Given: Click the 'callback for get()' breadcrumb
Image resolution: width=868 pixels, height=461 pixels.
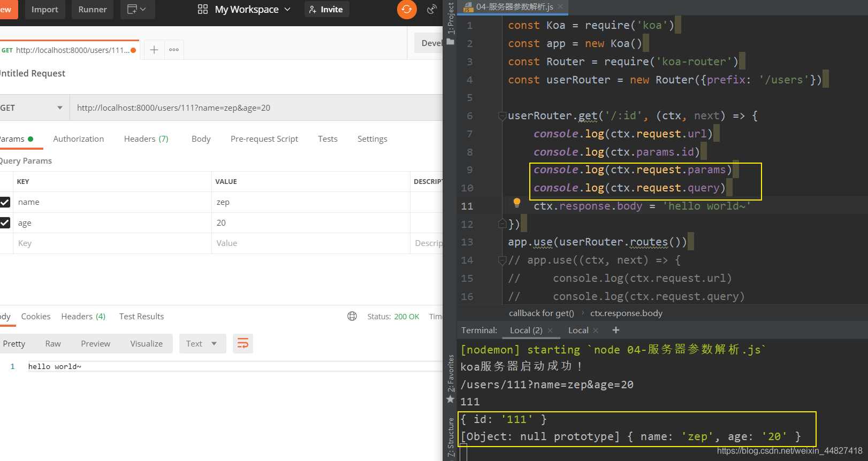Looking at the screenshot, I should tap(542, 313).
